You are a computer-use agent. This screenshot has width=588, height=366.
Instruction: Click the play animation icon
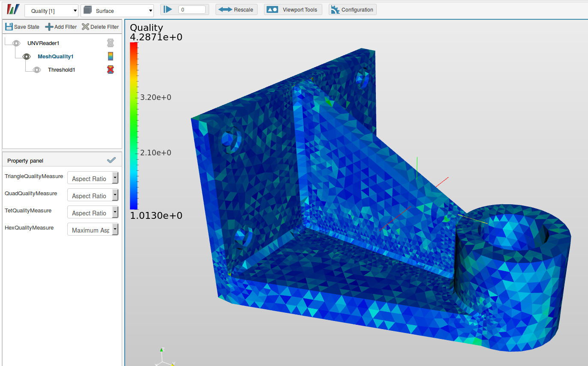168,9
